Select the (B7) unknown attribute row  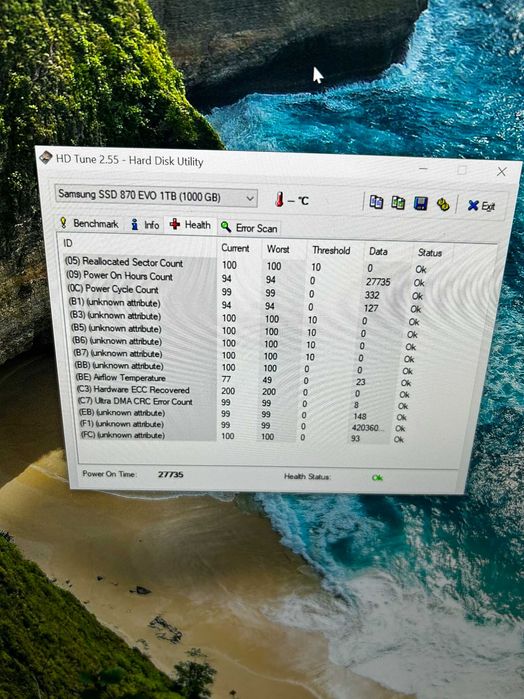(x=244, y=356)
